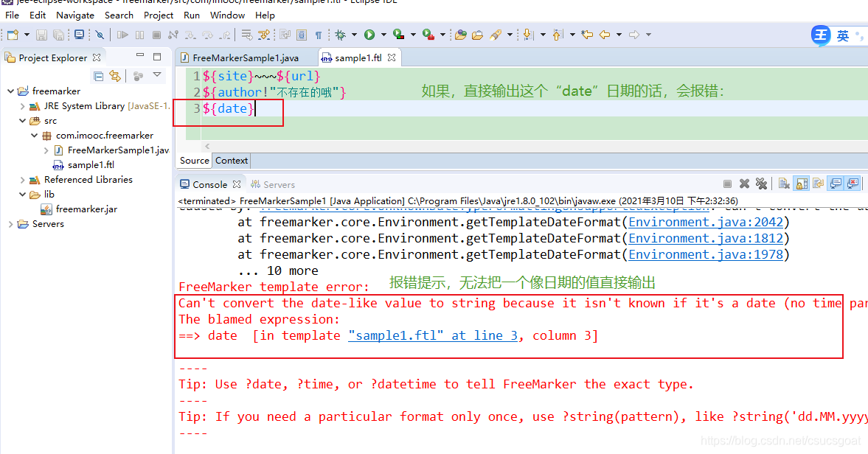
Task: Select the Debug icon on the toolbar
Action: click(339, 34)
